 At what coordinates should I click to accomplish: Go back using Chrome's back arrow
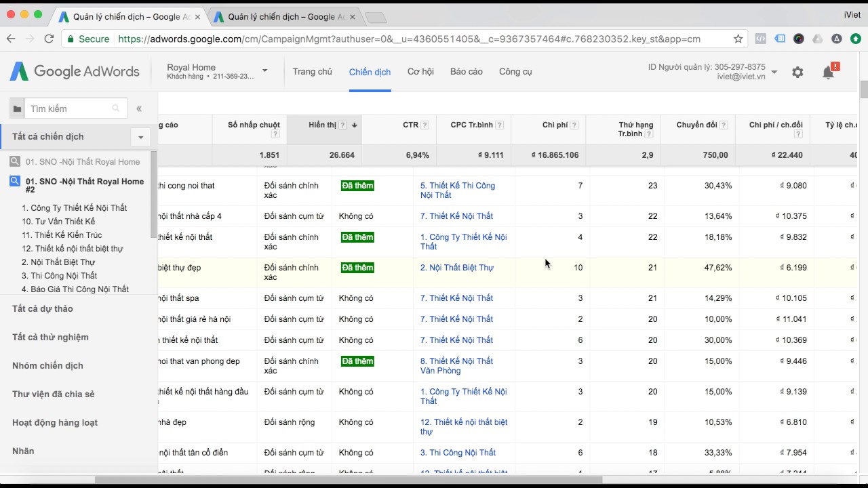pos(11,39)
